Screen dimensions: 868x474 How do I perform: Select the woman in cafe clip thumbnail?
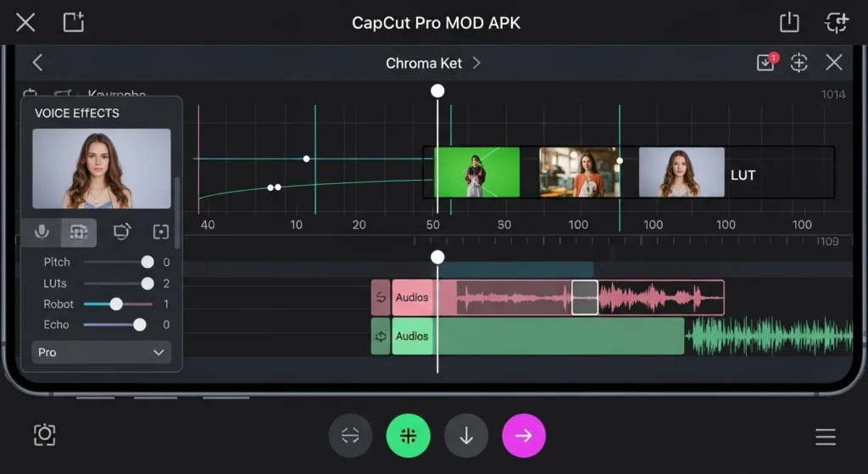(x=580, y=172)
